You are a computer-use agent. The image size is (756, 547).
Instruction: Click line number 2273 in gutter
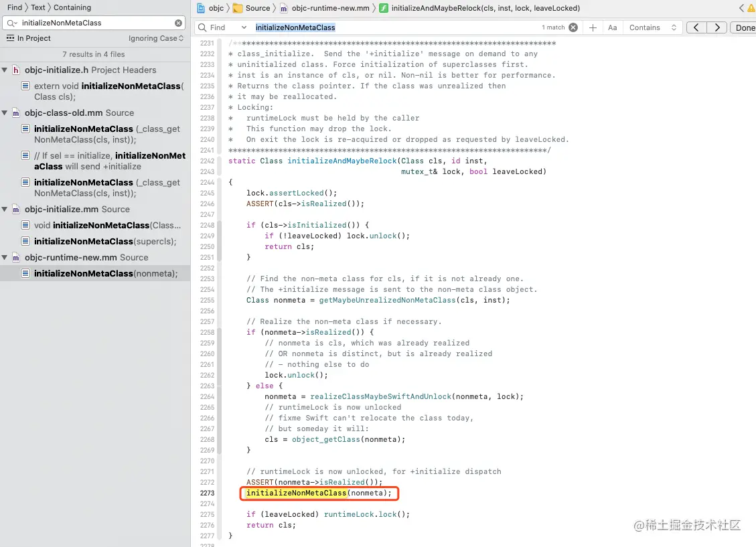pos(208,493)
